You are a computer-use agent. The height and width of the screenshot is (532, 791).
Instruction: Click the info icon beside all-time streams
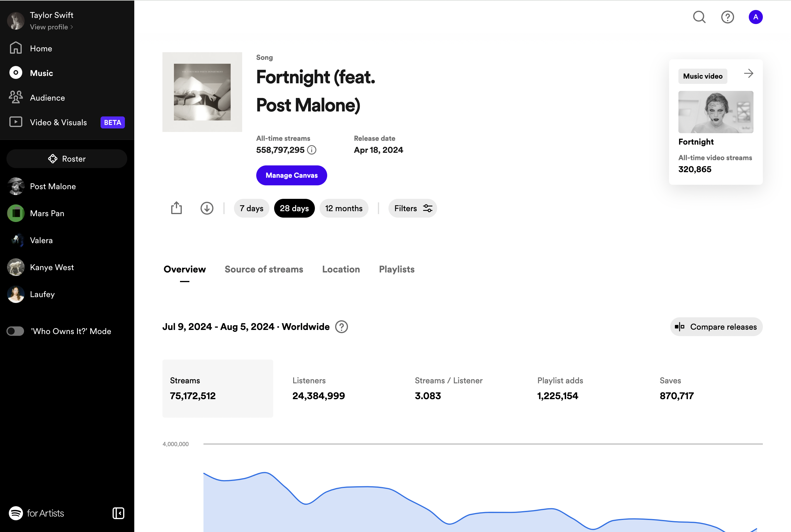(x=311, y=150)
